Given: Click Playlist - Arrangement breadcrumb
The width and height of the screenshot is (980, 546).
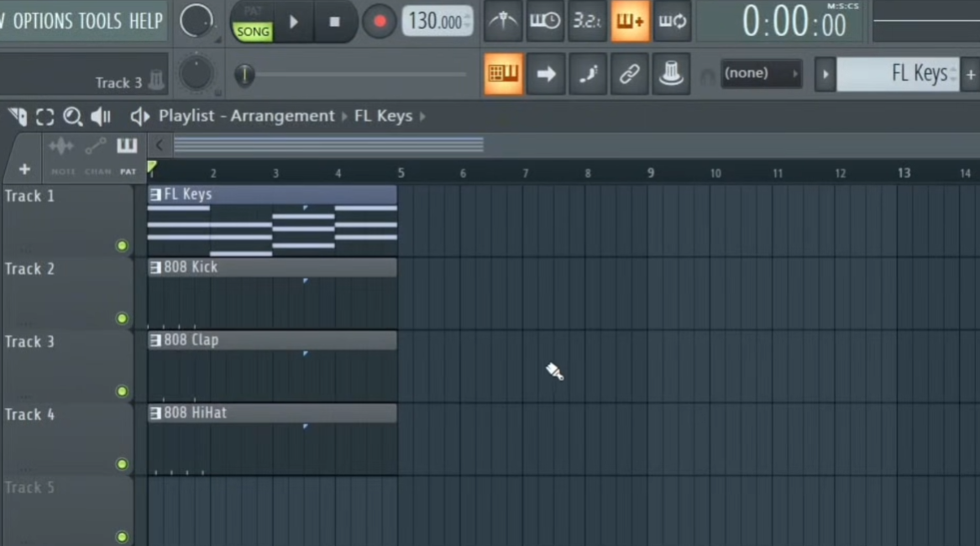Looking at the screenshot, I should (x=247, y=116).
